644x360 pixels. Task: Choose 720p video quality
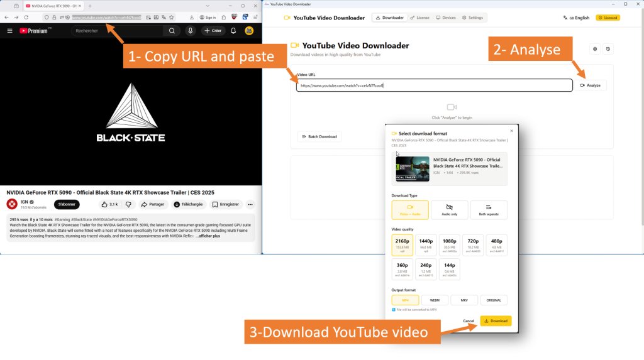(473, 245)
